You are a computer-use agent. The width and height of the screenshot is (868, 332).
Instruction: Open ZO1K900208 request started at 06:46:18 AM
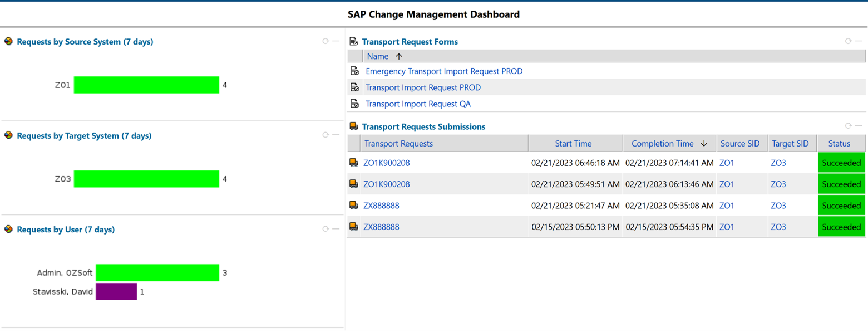(x=386, y=163)
